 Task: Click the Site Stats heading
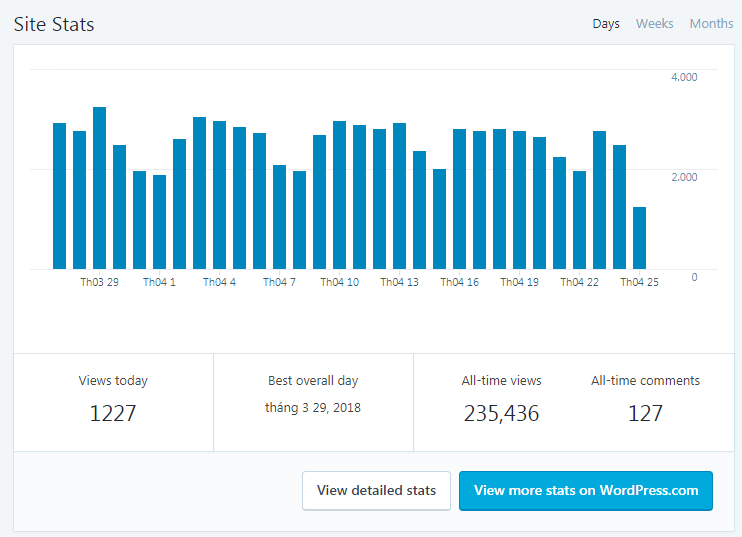click(54, 25)
